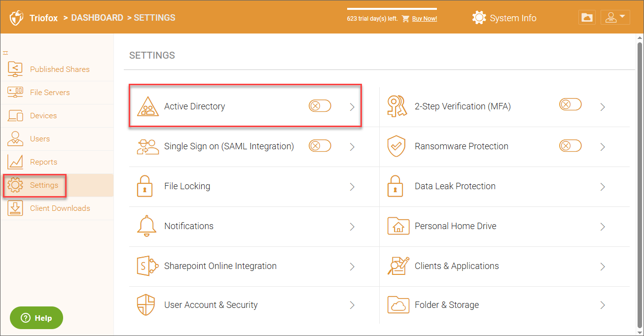Open Users page from sidebar
644x336 pixels.
tap(57, 139)
